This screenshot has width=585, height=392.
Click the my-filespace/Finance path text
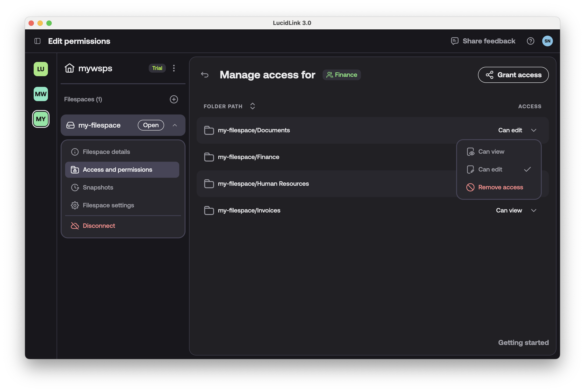[248, 157]
